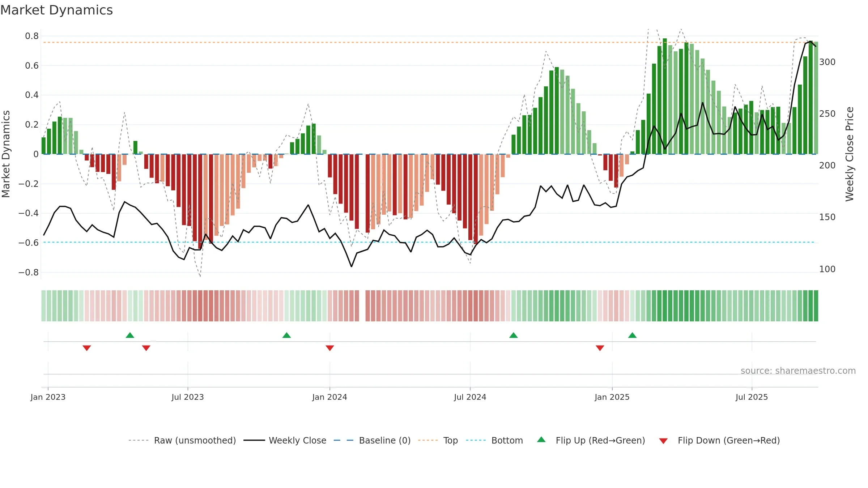This screenshot has width=868, height=488.
Task: Click the −0.4 tick on the left axis
Action: tap(29, 213)
